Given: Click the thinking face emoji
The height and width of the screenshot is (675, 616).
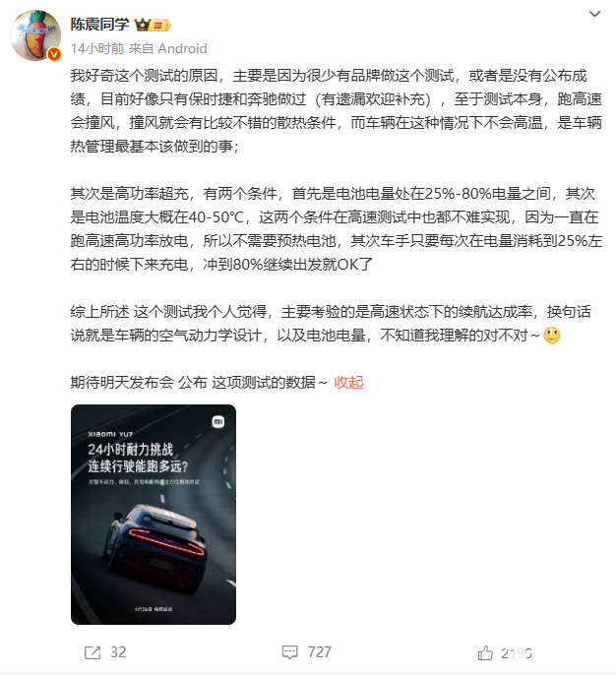Looking at the screenshot, I should click(x=552, y=336).
